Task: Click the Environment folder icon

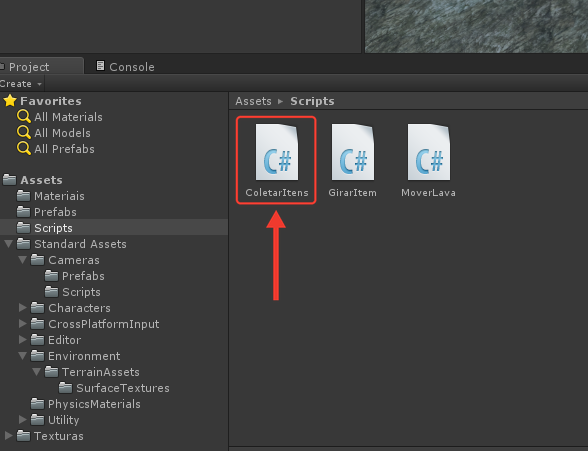Action: [38, 356]
